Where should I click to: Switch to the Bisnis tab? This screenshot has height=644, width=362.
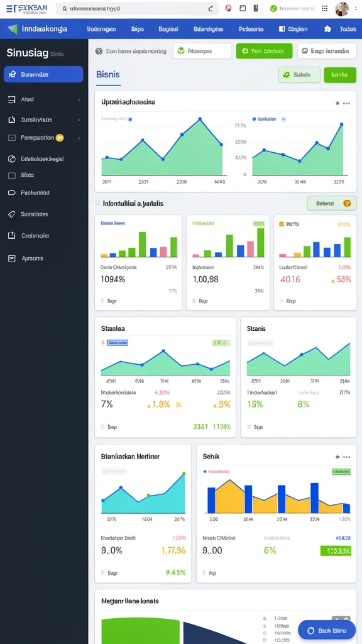[108, 74]
